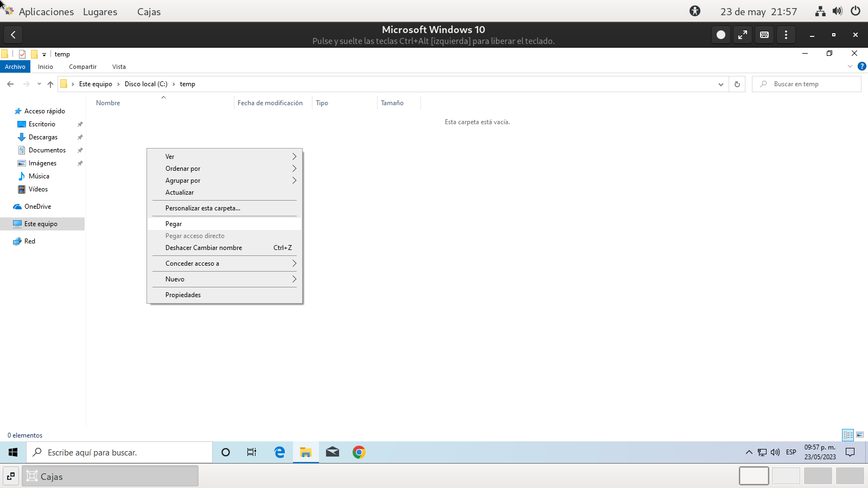Switch to large icons view layout
The width and height of the screenshot is (868, 488).
(x=860, y=435)
